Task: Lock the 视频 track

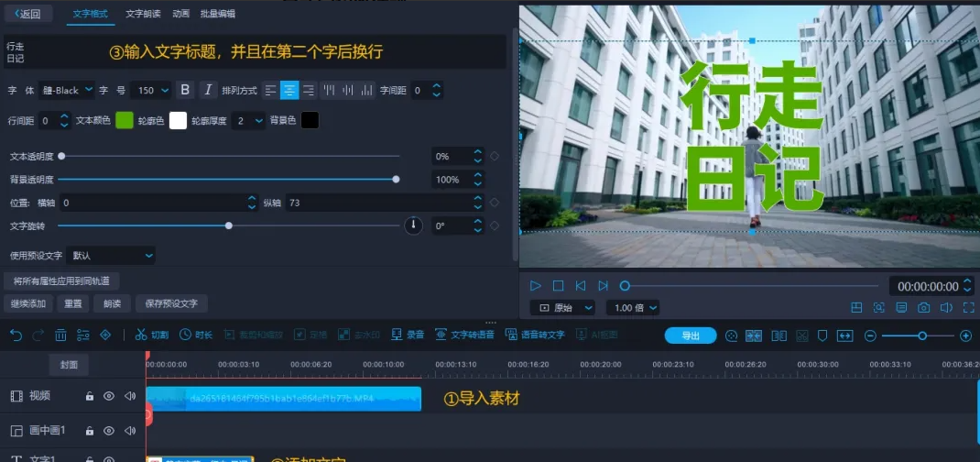Action: 90,396
